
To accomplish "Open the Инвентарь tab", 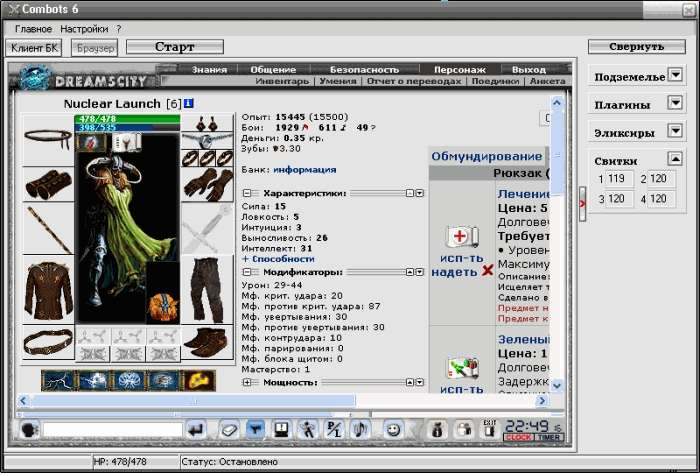I will pyautogui.click(x=282, y=81).
